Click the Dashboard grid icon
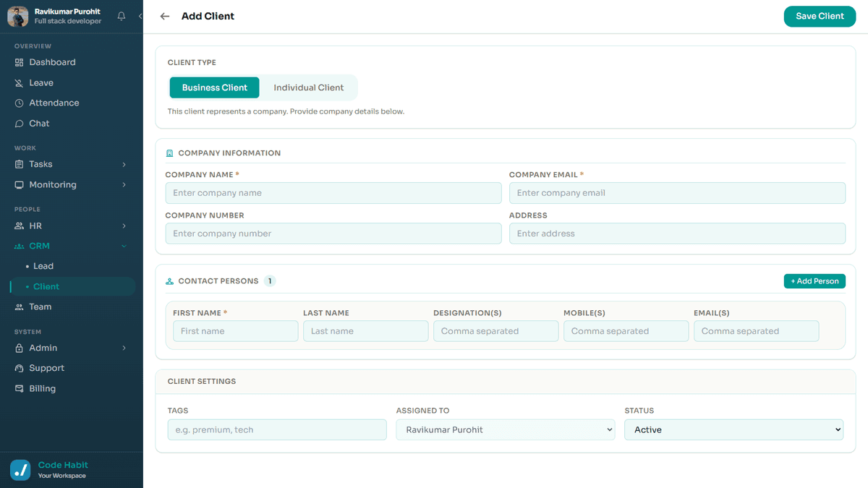Screen dimensions: 868x488 click(x=20, y=62)
